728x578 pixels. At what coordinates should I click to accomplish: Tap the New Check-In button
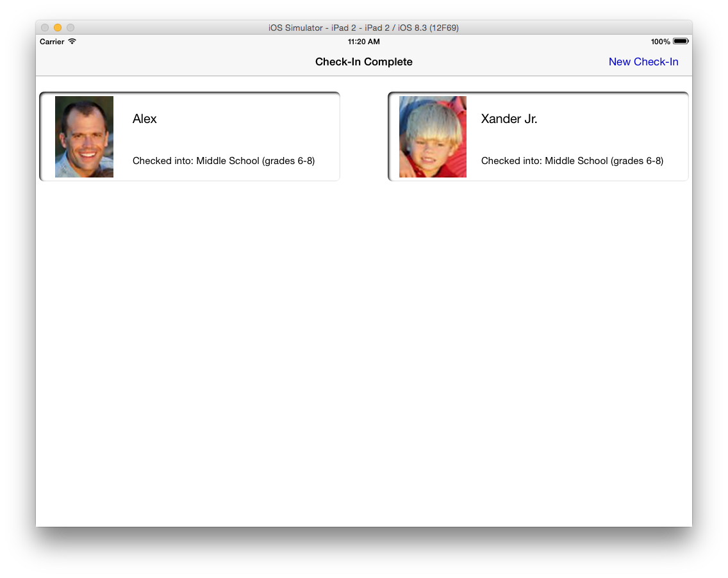pos(643,62)
